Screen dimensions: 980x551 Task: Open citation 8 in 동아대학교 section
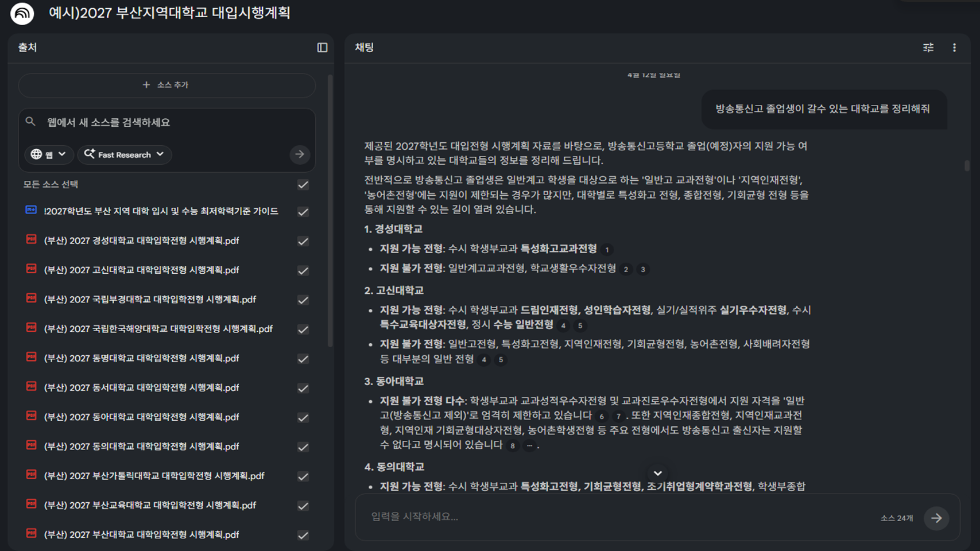tap(512, 445)
